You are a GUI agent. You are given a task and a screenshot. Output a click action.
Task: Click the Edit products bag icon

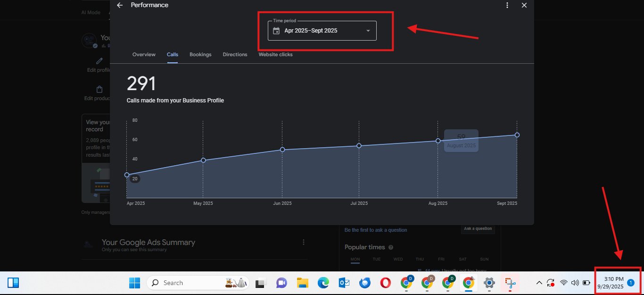(99, 89)
